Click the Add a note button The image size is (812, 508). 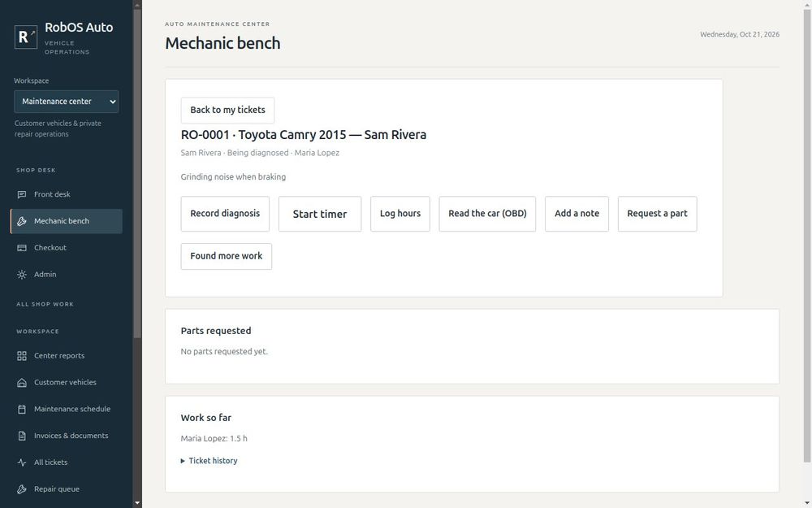coord(577,214)
